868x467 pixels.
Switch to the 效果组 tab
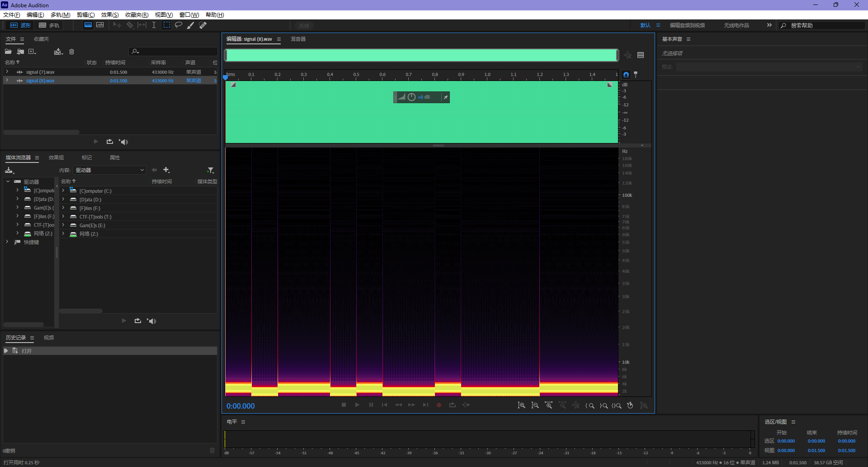[56, 157]
